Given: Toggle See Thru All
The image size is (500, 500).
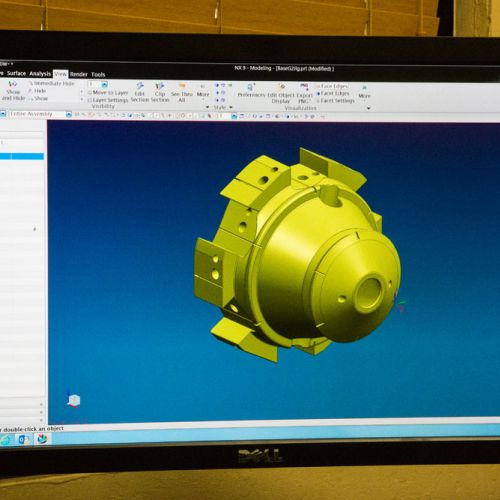Looking at the screenshot, I should click(182, 87).
